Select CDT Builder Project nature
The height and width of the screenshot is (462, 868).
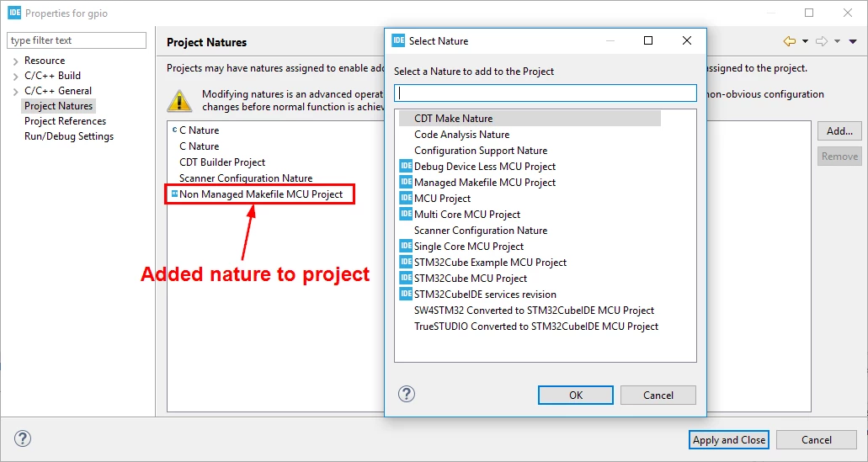222,162
